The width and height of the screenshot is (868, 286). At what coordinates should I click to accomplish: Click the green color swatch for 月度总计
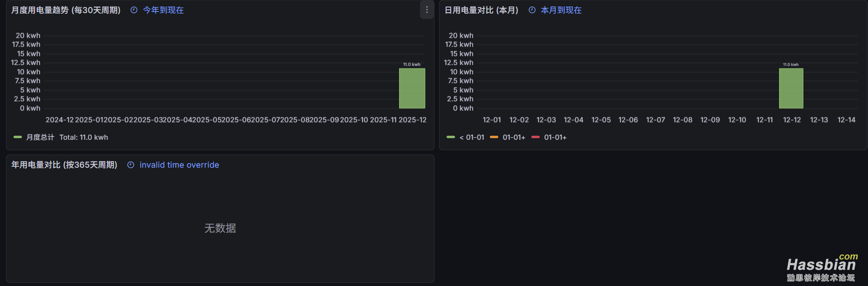[18, 137]
